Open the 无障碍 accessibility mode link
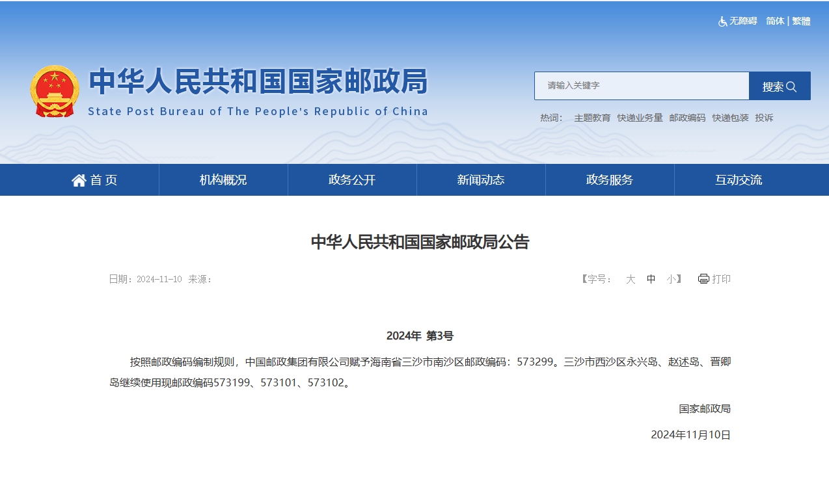This screenshot has height=504, width=829. point(743,21)
